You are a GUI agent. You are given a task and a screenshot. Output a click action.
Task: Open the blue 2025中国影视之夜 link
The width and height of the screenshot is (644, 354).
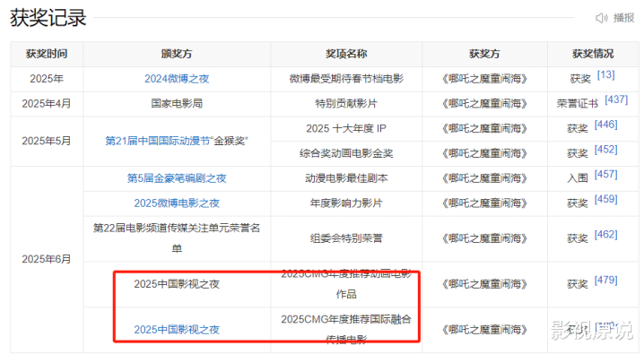(x=177, y=330)
